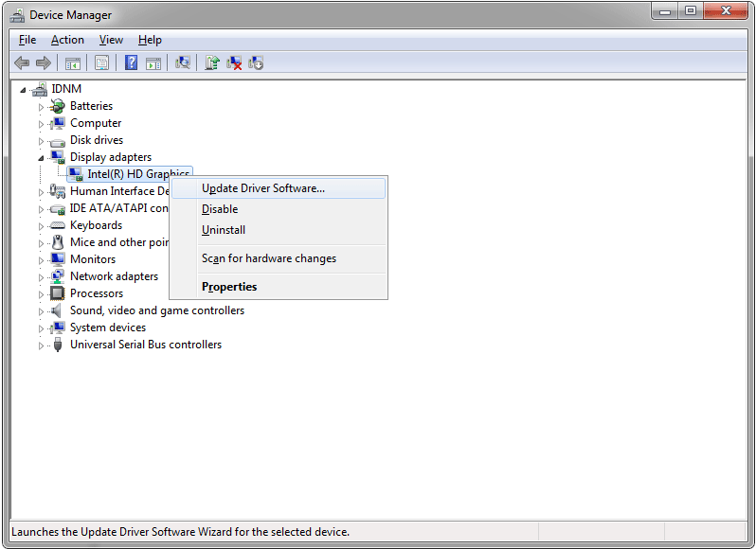
Task: Select the Computer tree label
Action: coord(96,123)
